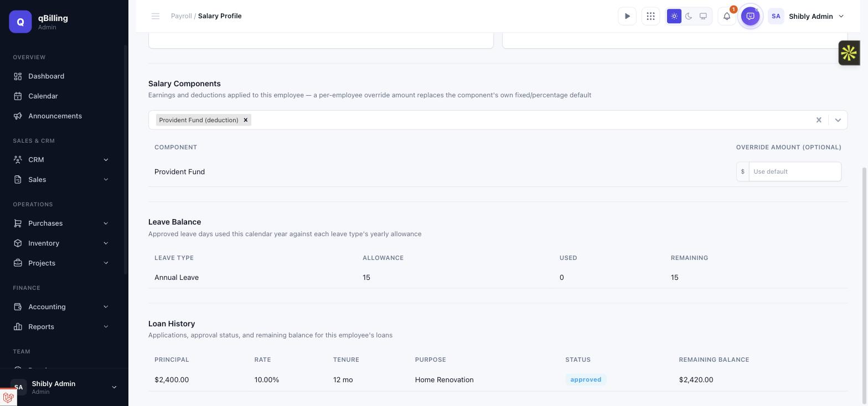
Task: Open the debug bar icon in corner
Action: coord(8,397)
